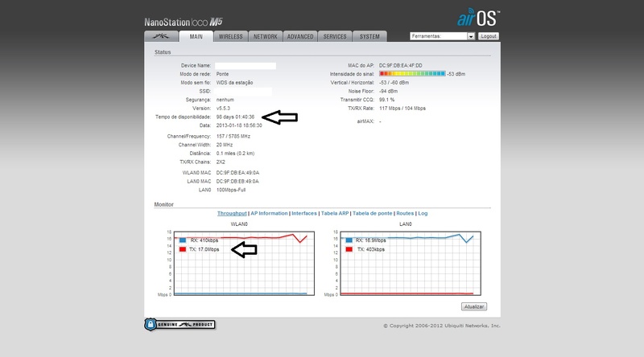Click the LAN0 throughput graph

pyautogui.click(x=411, y=264)
